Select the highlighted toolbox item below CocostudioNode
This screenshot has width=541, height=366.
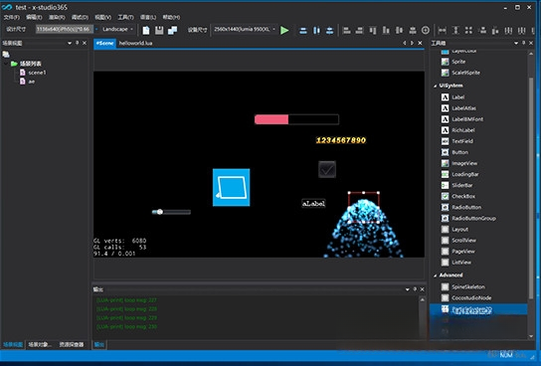pyautogui.click(x=479, y=309)
